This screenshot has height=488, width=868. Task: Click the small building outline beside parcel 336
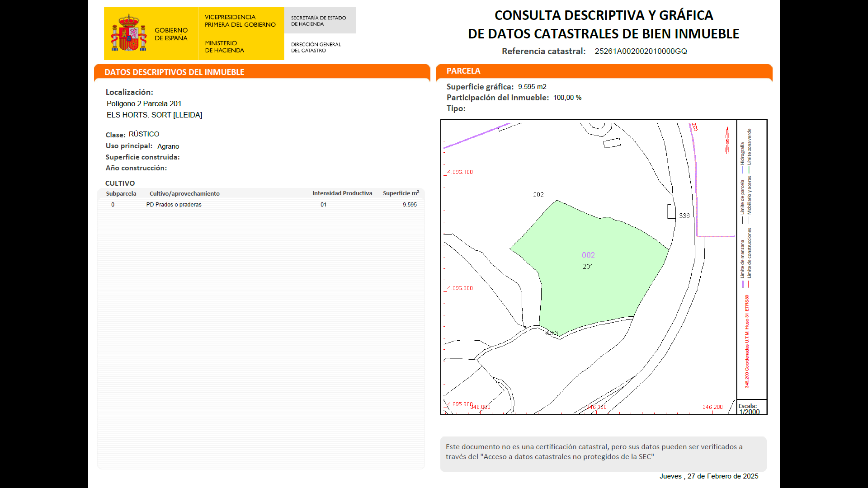point(671,211)
